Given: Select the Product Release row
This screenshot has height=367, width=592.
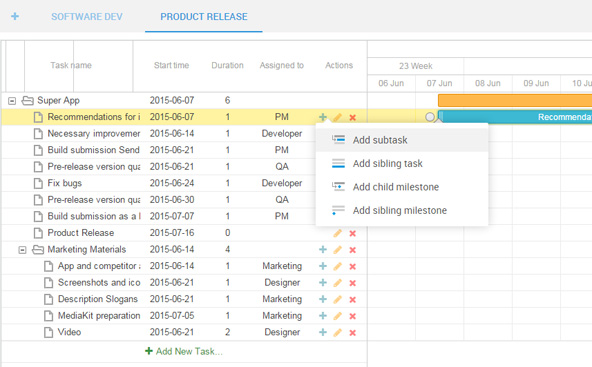Looking at the screenshot, I should coord(184,233).
